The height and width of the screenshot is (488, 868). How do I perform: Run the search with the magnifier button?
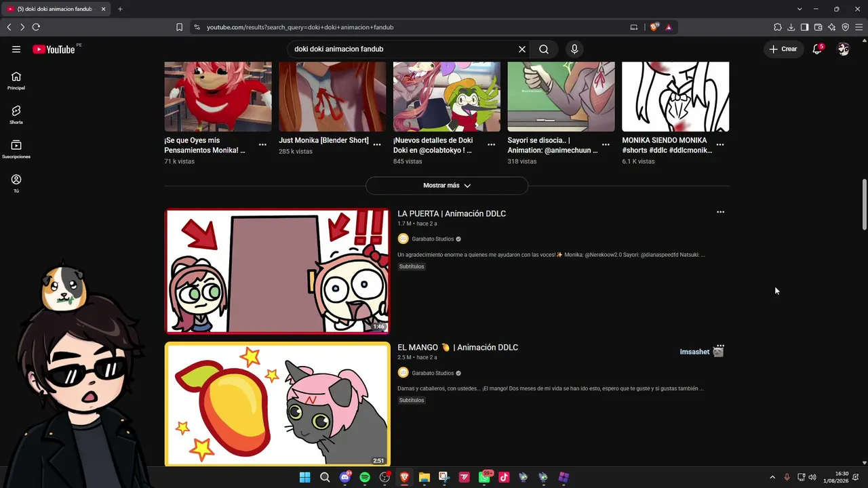coord(544,49)
